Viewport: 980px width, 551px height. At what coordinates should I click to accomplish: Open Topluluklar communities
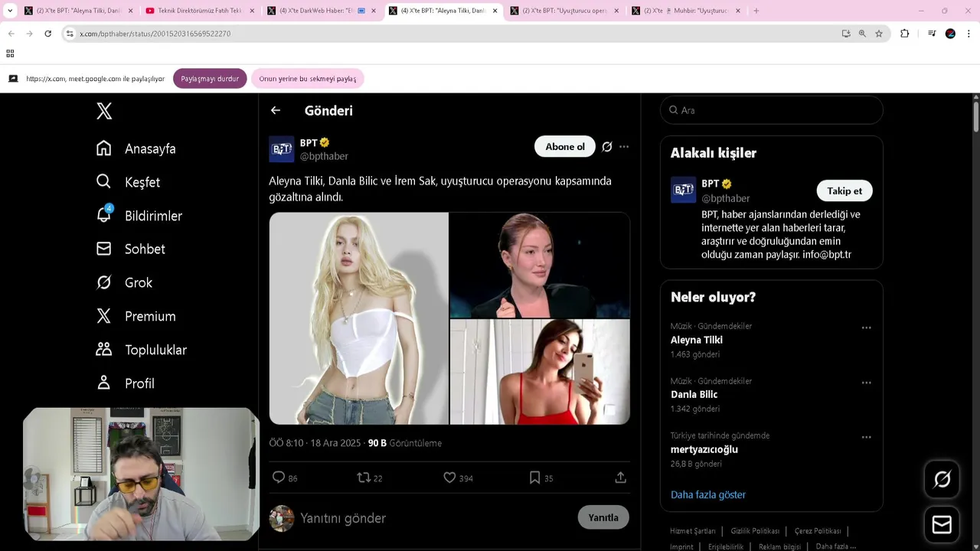[x=142, y=350]
